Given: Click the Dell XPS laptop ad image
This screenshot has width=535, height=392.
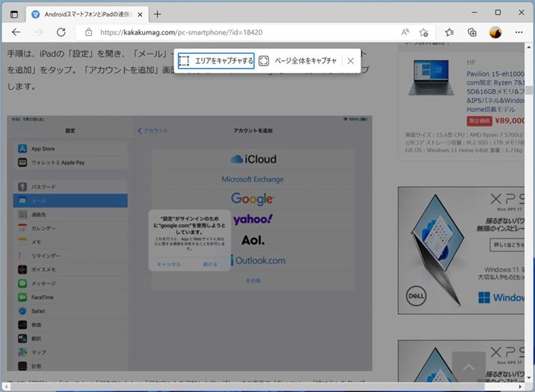Looking at the screenshot, I should point(462,251).
